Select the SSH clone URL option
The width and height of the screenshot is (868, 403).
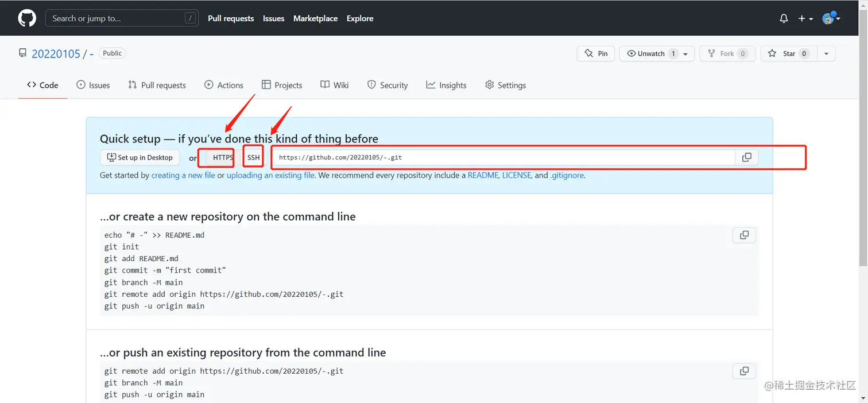pos(254,157)
